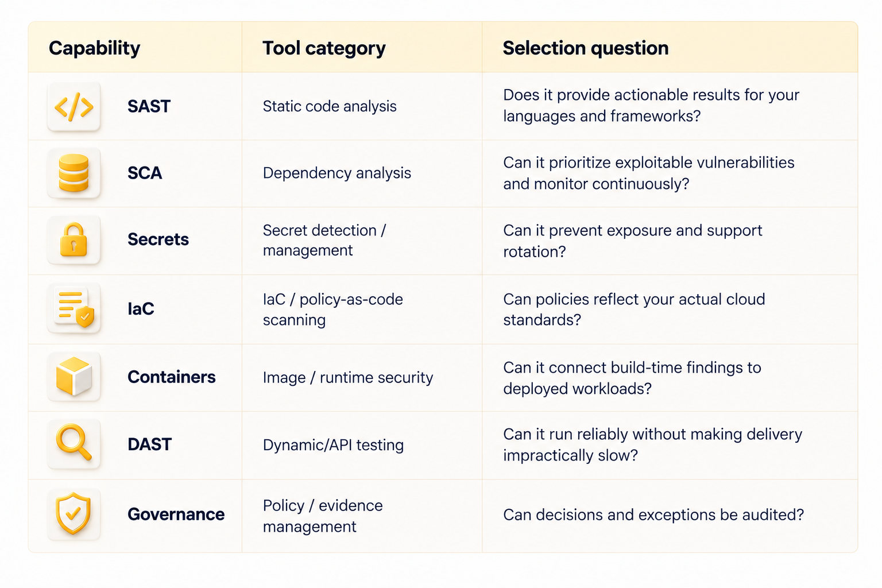Click the Governance capability label
Image resolution: width=882 pixels, height=588 pixels.
[x=176, y=514]
